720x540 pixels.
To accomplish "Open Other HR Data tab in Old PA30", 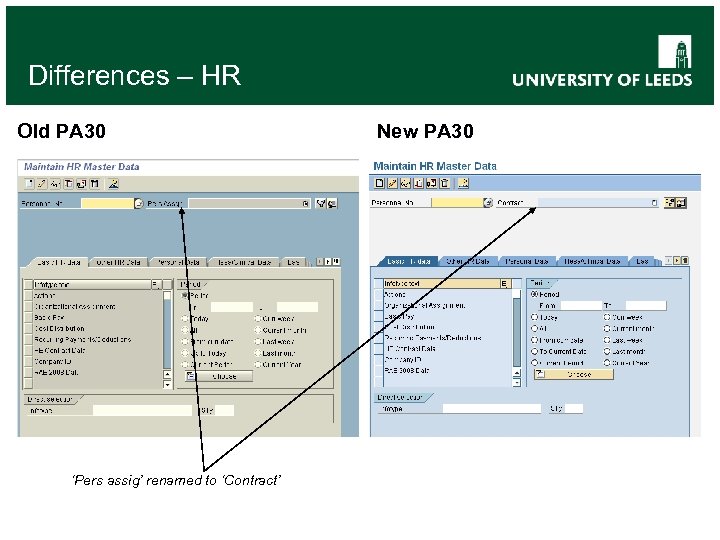I will [118, 262].
